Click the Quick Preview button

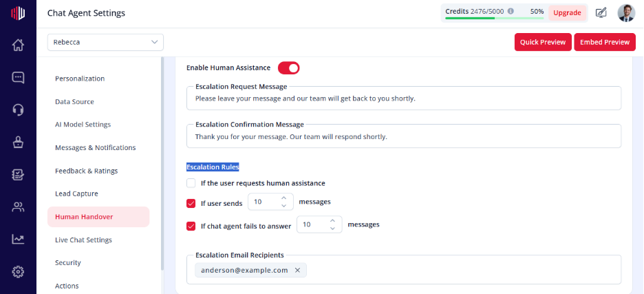point(543,43)
